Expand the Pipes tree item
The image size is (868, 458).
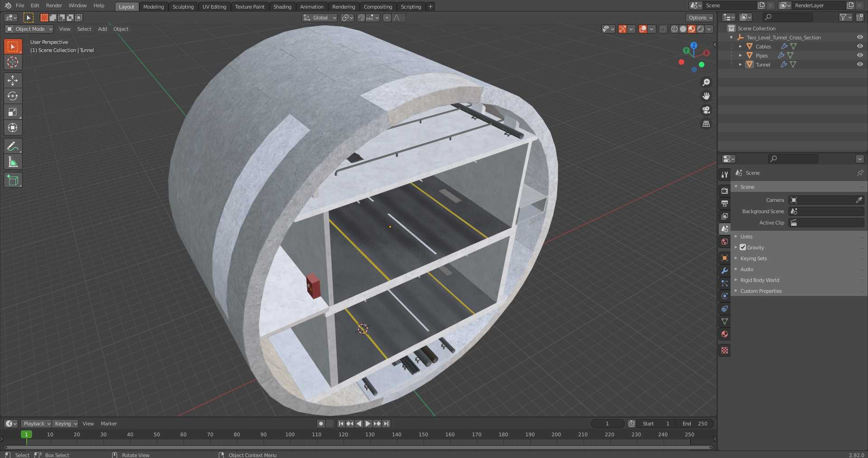click(x=741, y=55)
